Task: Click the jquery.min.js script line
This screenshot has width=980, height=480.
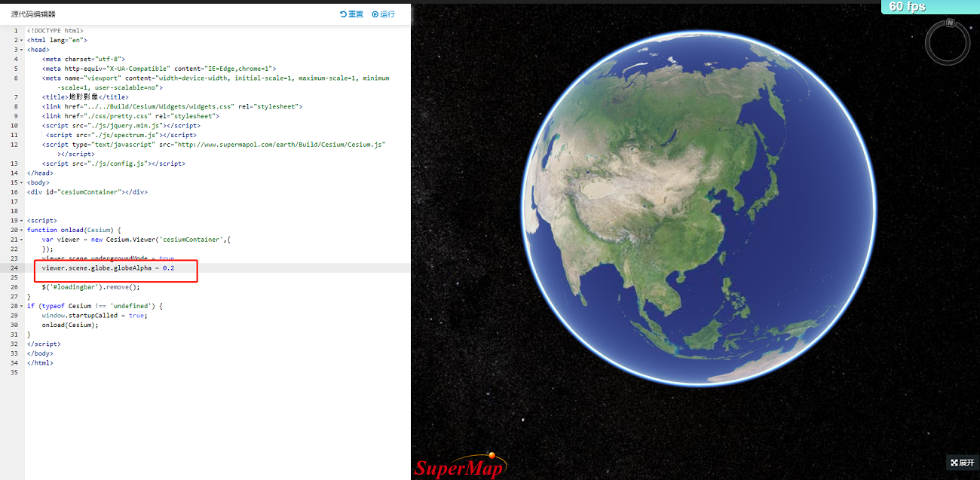Action: pyautogui.click(x=121, y=126)
